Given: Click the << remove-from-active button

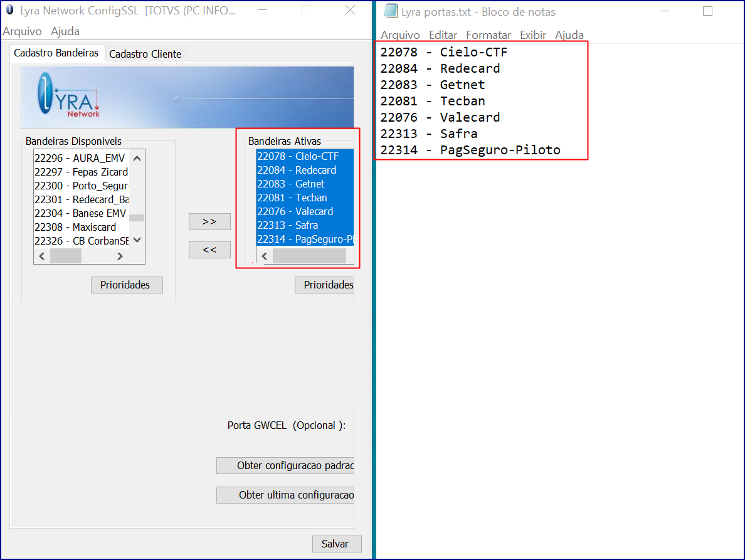Looking at the screenshot, I should [x=209, y=250].
